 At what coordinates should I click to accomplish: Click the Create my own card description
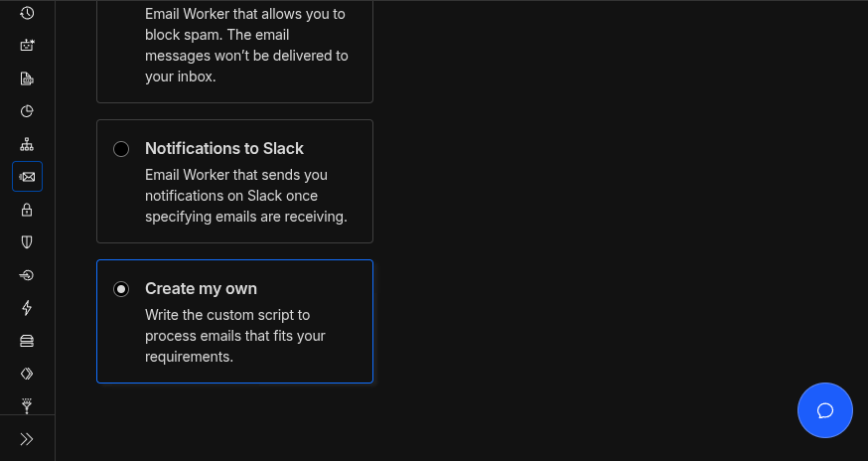pos(234,336)
